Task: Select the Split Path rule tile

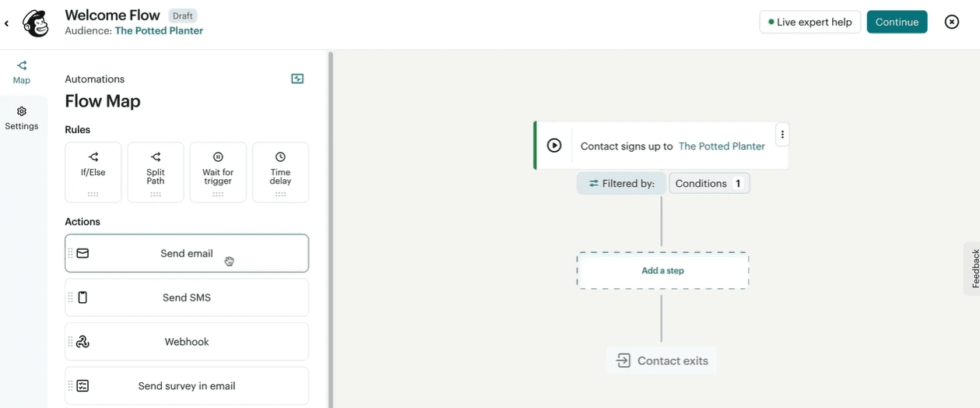Action: pyautogui.click(x=156, y=172)
